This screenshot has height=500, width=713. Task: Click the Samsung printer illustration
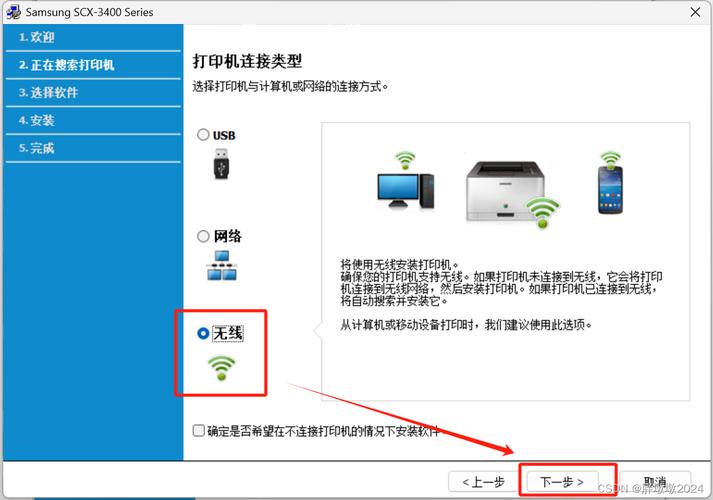(506, 191)
